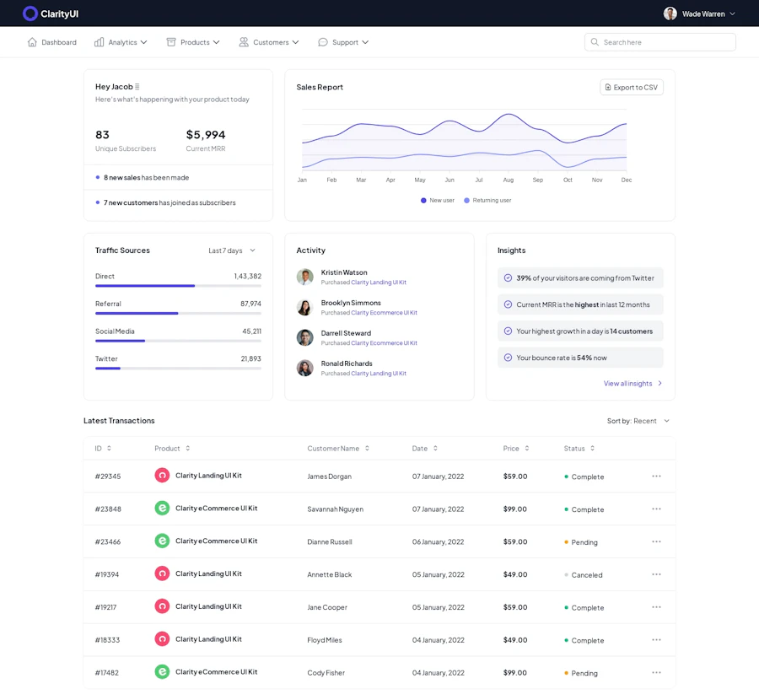Open the more options for transaction #23848
Image resolution: width=759 pixels, height=700 pixels.
click(656, 509)
